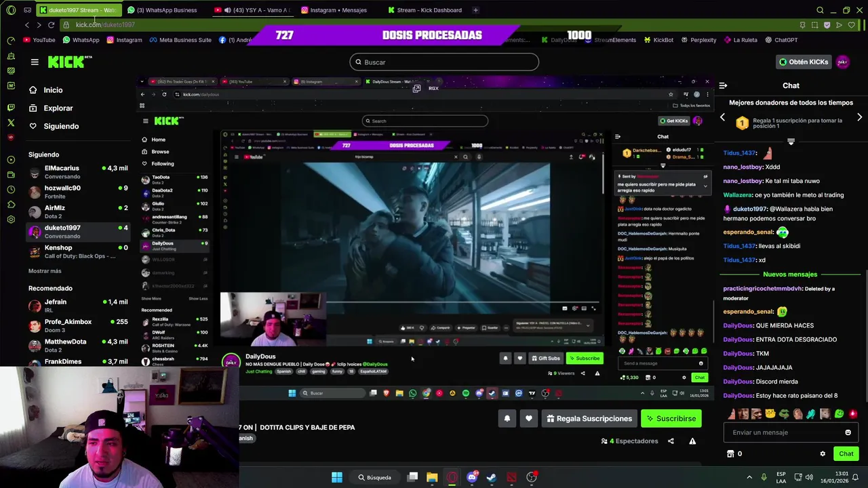Open Dota 2 from taskbar

511,477
